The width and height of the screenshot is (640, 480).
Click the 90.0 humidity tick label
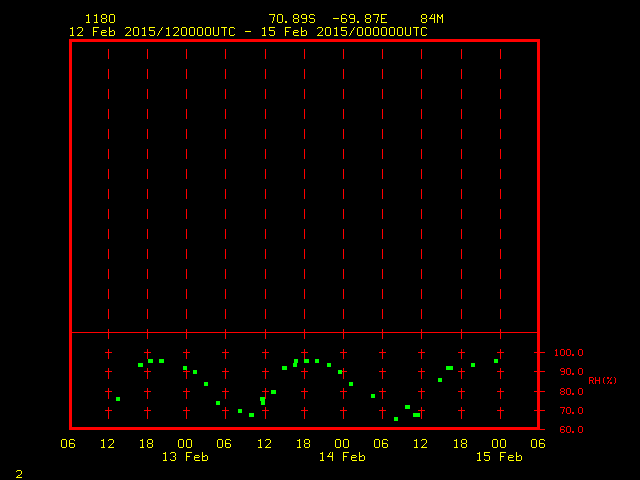(x=572, y=372)
